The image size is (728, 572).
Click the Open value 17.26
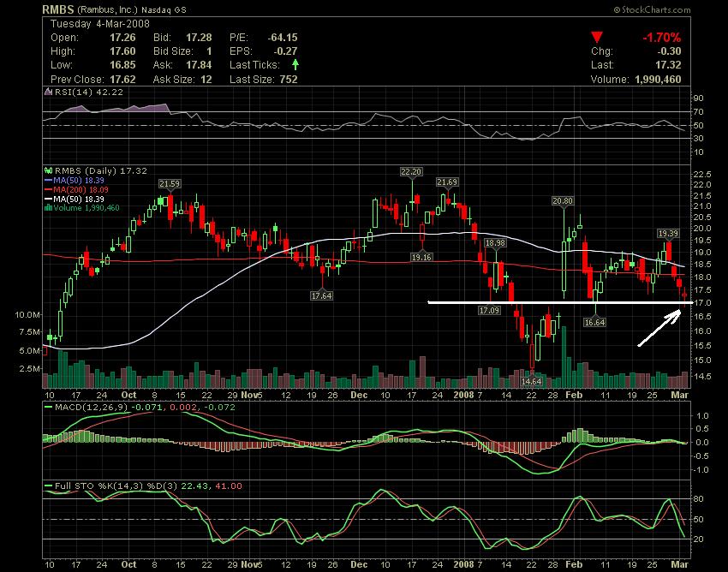pyautogui.click(x=122, y=37)
